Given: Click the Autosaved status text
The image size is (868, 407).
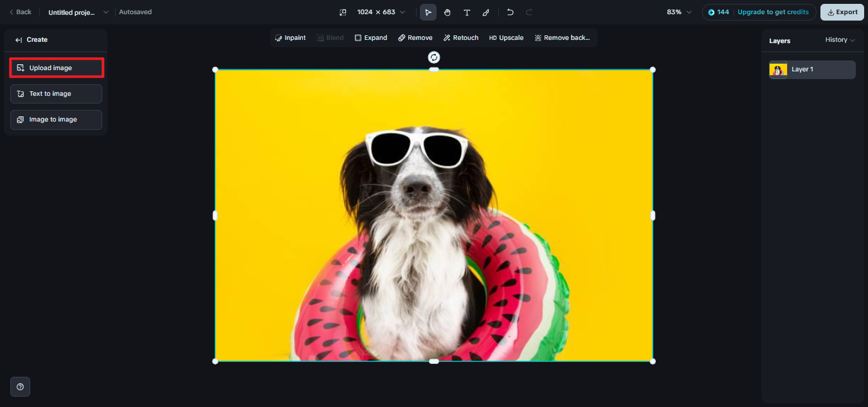Looking at the screenshot, I should (136, 12).
